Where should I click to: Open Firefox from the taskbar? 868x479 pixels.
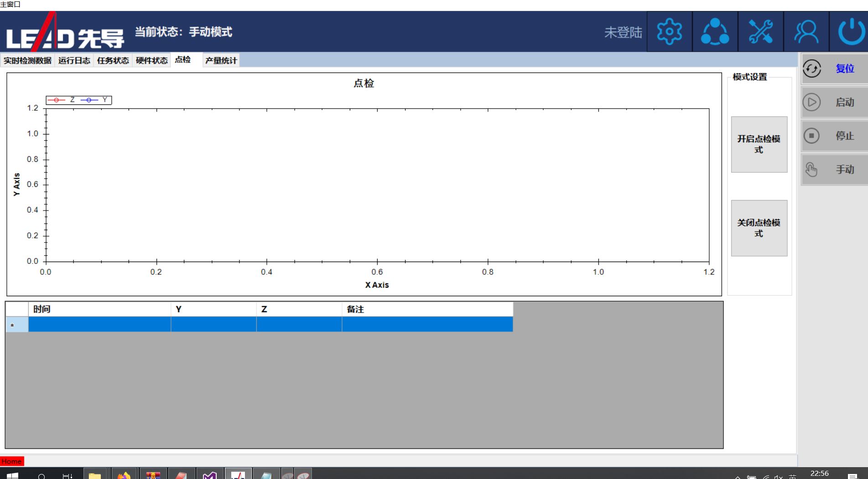(x=124, y=475)
